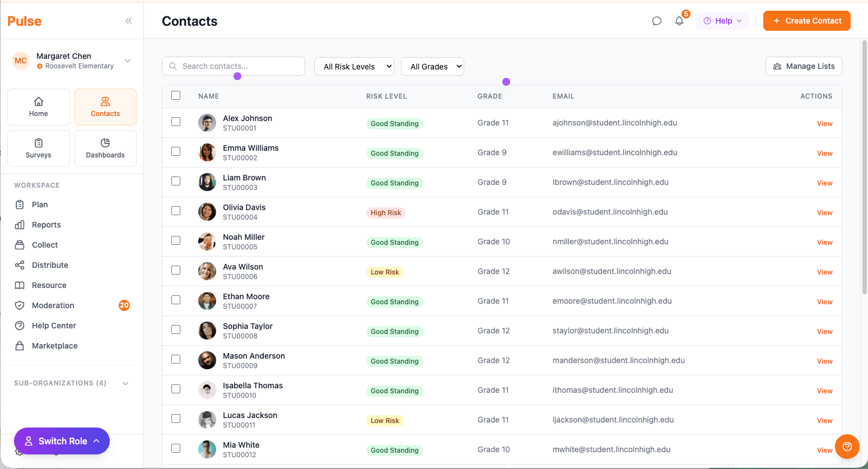Collapse the Sub-Organizations section
This screenshot has height=469, width=868.
(x=125, y=383)
